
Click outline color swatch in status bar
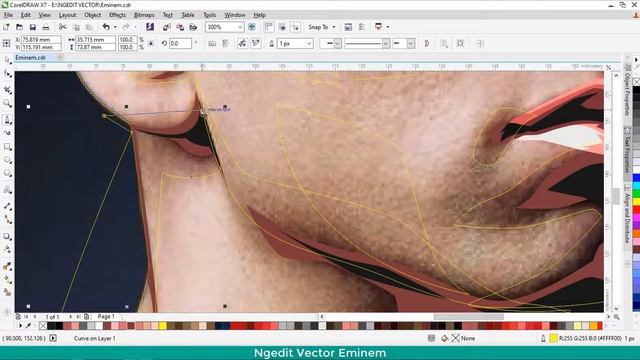point(553,338)
